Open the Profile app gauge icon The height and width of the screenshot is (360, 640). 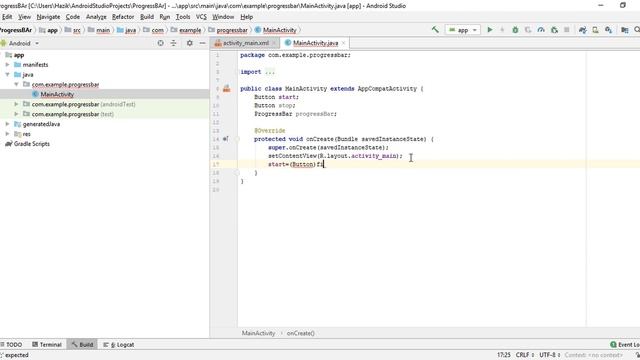(541, 30)
